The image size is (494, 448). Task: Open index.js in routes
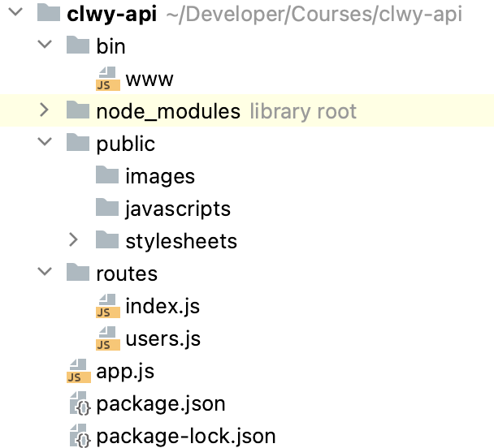(162, 307)
